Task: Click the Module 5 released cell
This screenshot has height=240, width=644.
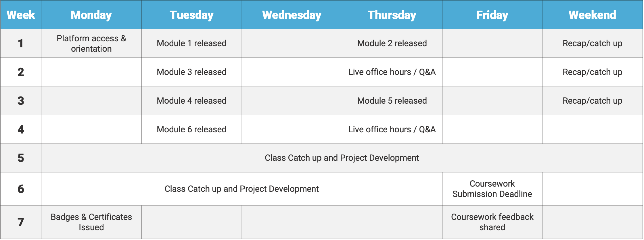Action: [x=392, y=101]
